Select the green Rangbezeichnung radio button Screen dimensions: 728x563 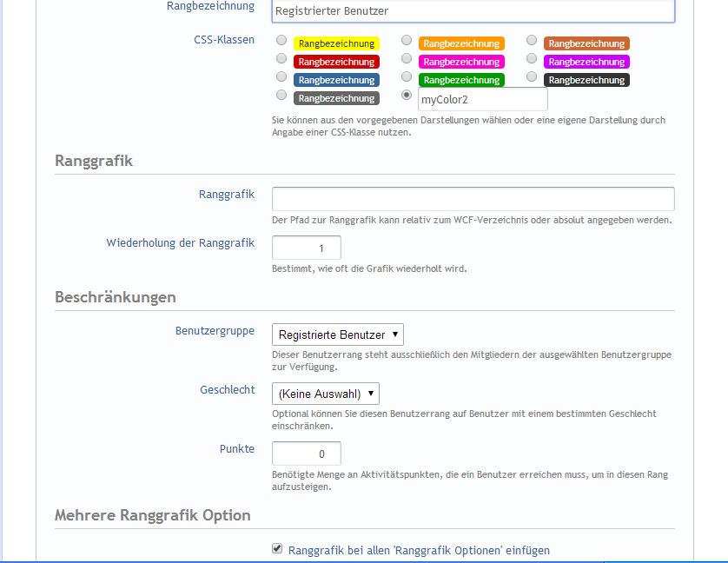[407, 77]
